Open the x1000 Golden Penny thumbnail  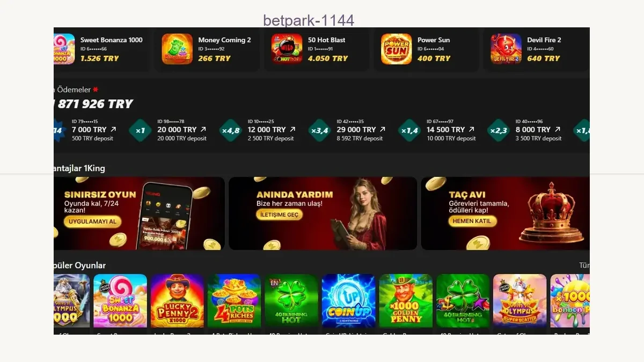click(406, 301)
